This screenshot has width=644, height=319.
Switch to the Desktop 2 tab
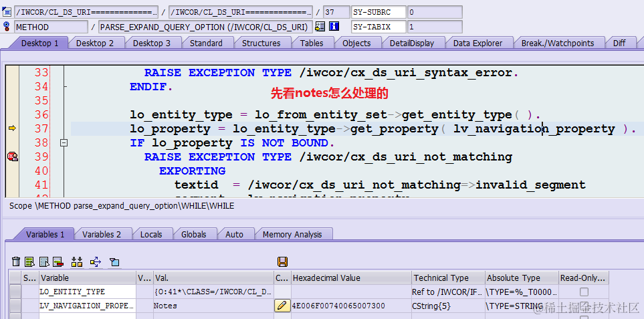(x=95, y=43)
